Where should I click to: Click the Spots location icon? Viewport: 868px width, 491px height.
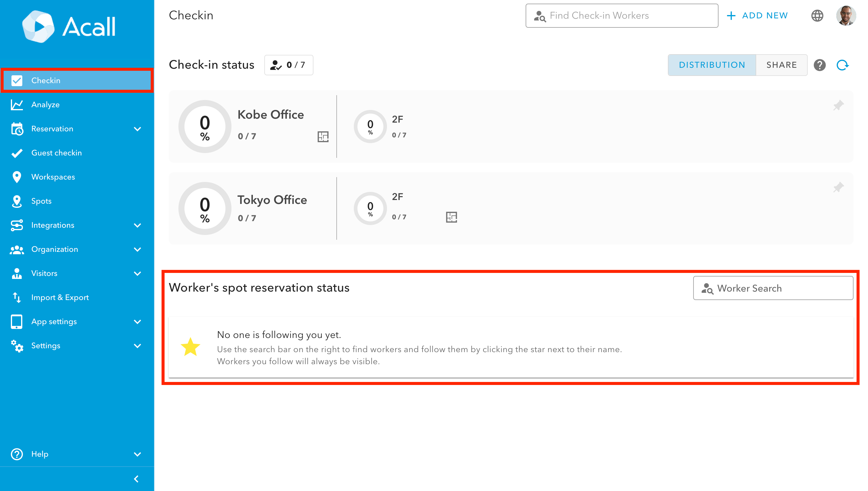17,201
